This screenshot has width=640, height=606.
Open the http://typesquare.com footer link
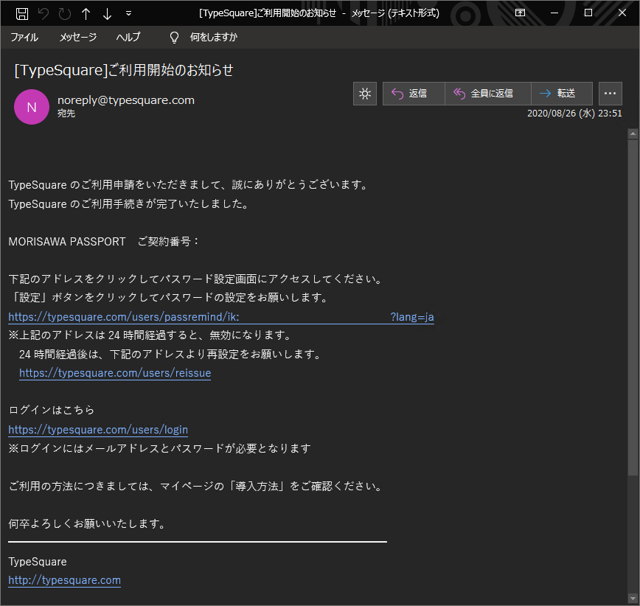click(x=64, y=580)
